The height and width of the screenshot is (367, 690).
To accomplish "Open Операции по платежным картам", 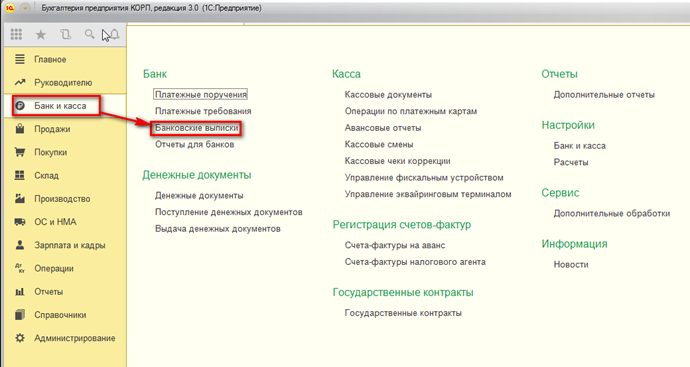I will pos(411,111).
